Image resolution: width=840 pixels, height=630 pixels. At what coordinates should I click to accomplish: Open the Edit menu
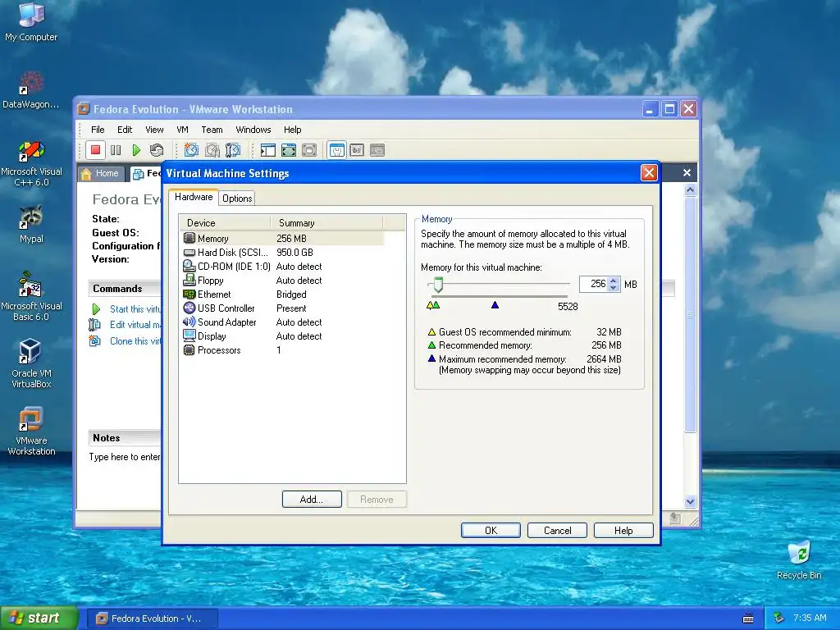pyautogui.click(x=125, y=130)
